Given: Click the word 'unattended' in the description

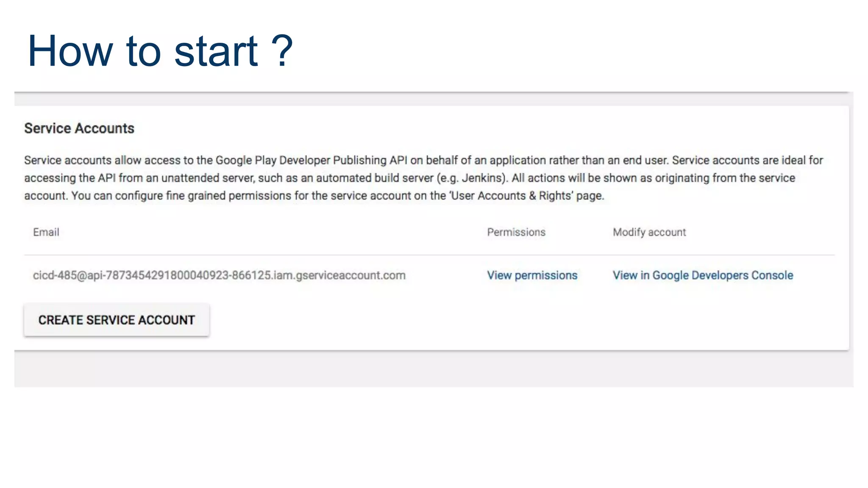Looking at the screenshot, I should (190, 178).
